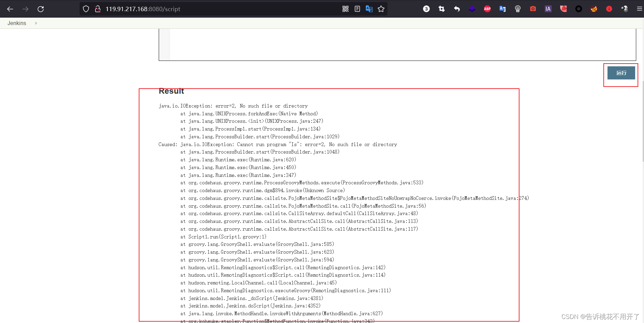Open the red shield extension icon

(563, 9)
